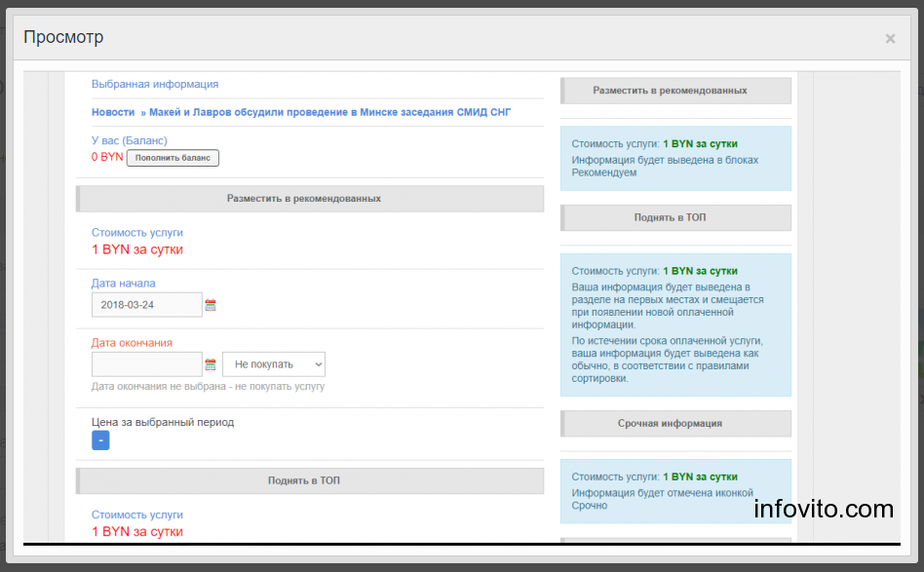The width and height of the screenshot is (924, 572).
Task: Click the Дата начала date field
Action: coord(147,305)
